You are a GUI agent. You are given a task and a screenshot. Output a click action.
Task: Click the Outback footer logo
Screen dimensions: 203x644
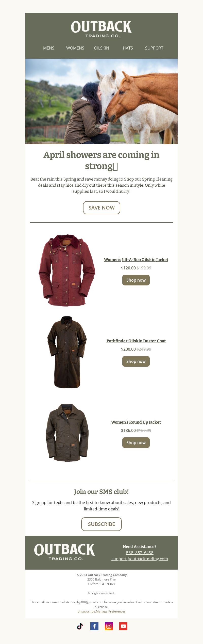click(x=64, y=552)
